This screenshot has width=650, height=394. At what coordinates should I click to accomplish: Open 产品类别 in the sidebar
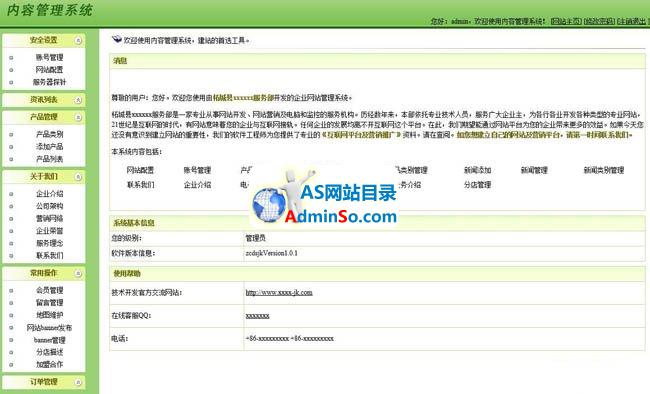pos(49,134)
